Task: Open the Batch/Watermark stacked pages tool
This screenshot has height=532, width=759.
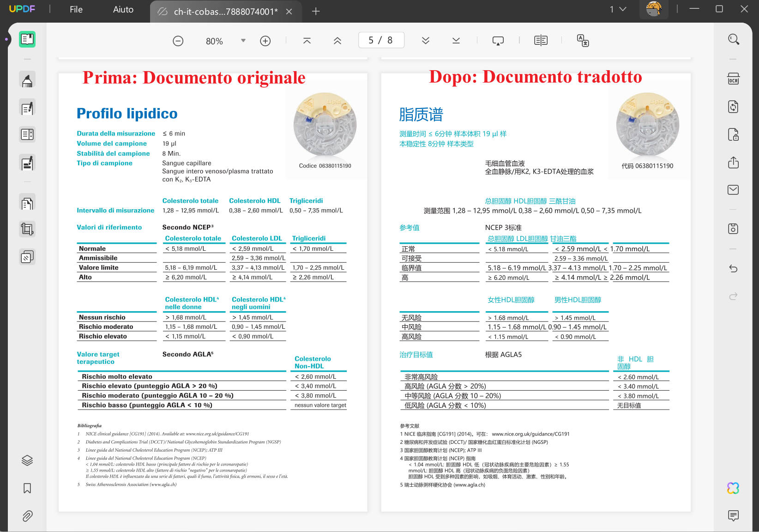Action: click(x=27, y=257)
